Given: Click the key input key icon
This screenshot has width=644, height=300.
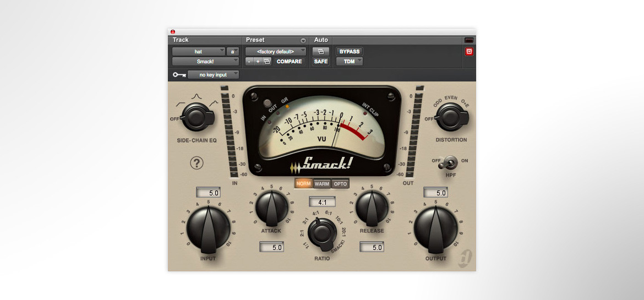Looking at the screenshot, I should point(179,75).
